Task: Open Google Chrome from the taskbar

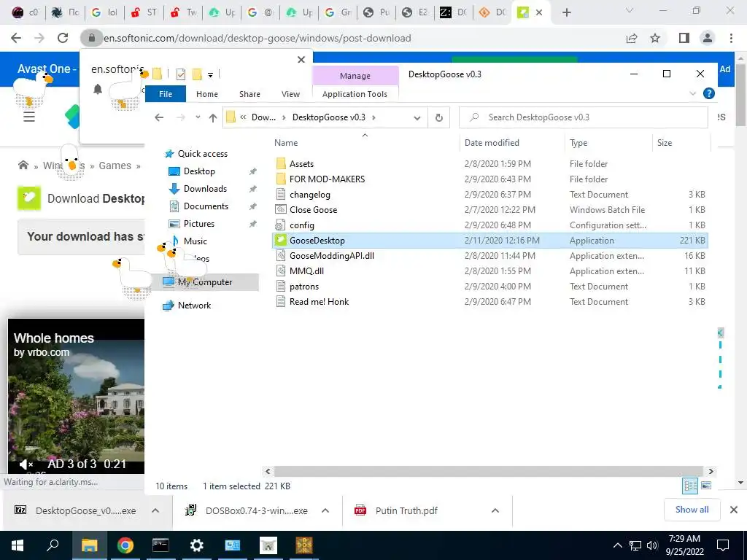Action: coord(125,545)
